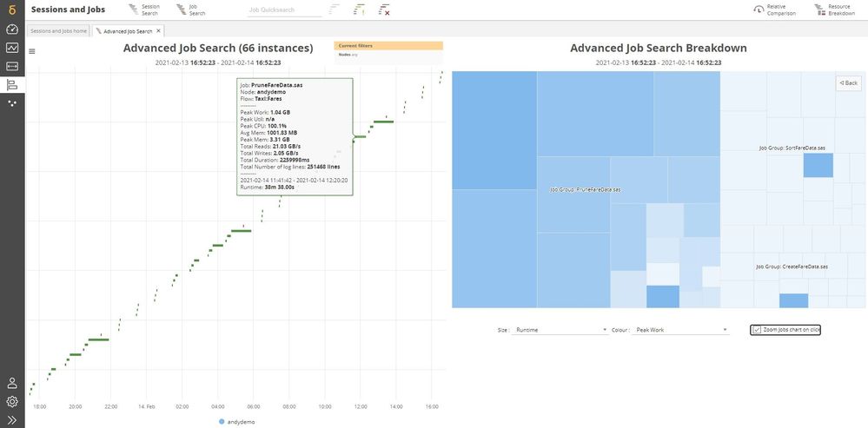This screenshot has height=428, width=868.
Task: Toggle the Zoom jobs chart on click checkbox
Action: [x=757, y=330]
